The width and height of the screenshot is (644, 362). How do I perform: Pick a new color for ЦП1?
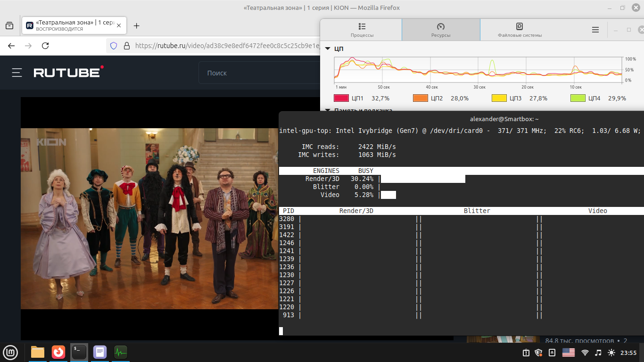pyautogui.click(x=341, y=98)
